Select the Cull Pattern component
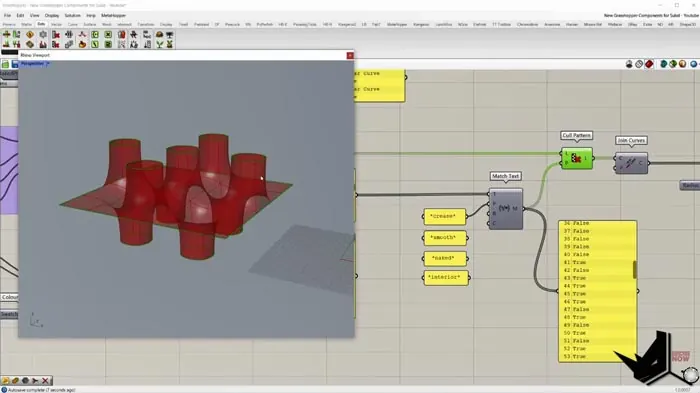Viewport: 700px width, 393px height. (577, 158)
